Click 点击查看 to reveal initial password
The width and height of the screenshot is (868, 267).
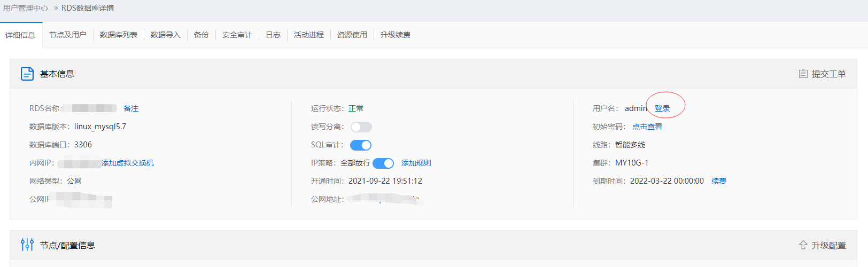647,127
